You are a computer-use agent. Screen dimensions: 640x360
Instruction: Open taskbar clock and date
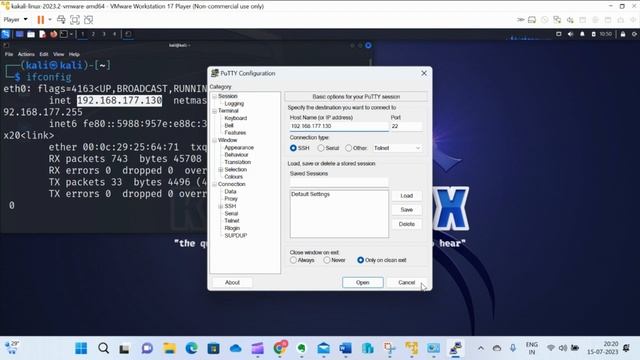tap(603, 348)
